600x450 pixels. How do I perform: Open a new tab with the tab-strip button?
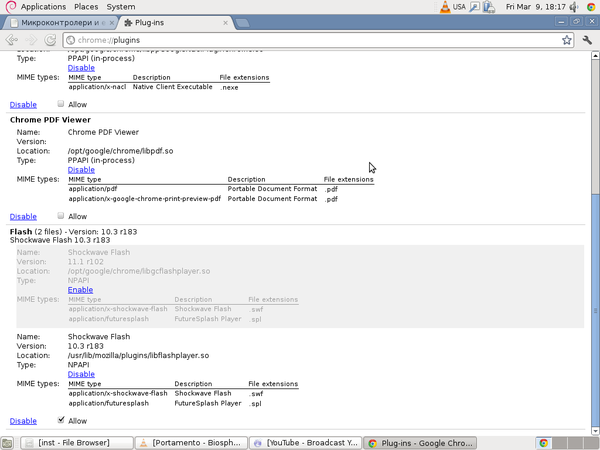[x=243, y=23]
